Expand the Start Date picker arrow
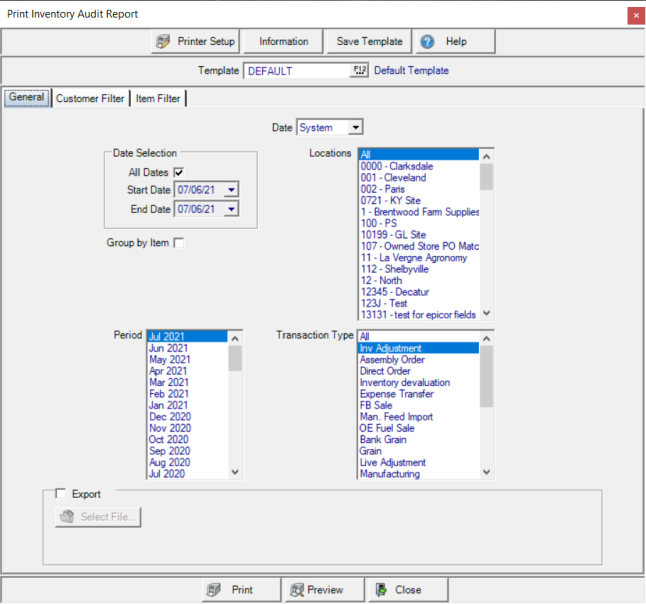This screenshot has width=646, height=604. pos(231,189)
